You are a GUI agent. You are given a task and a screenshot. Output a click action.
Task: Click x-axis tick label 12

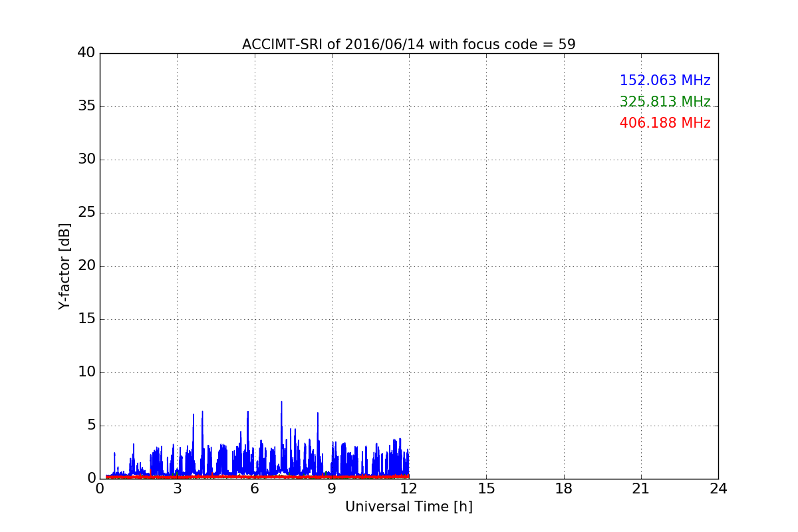(x=409, y=489)
